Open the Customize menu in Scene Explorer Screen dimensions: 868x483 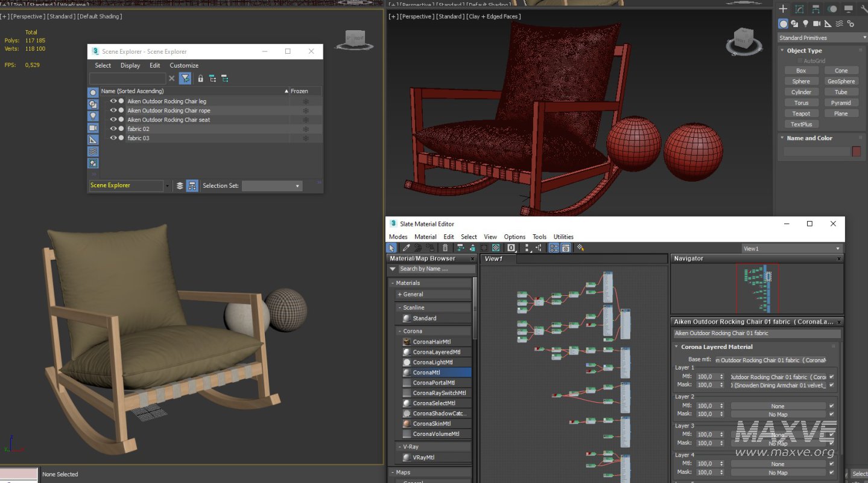pyautogui.click(x=184, y=65)
